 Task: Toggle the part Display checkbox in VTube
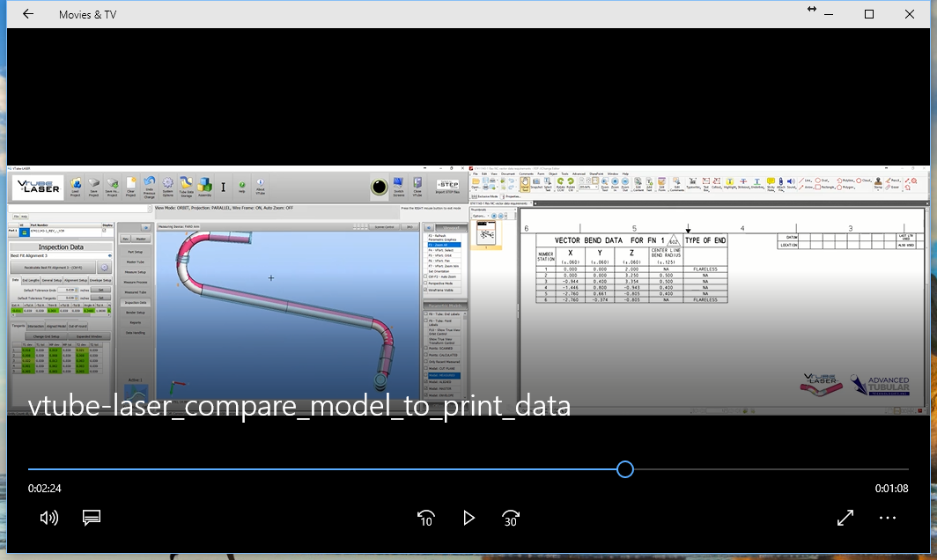104,230
